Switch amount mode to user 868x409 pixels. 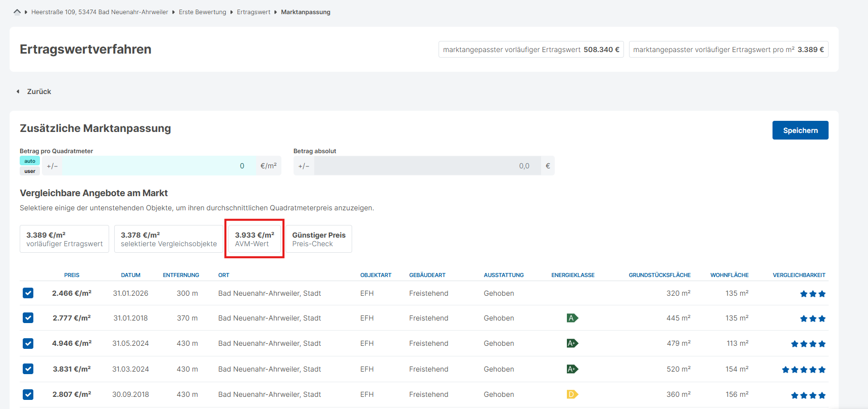click(x=30, y=171)
